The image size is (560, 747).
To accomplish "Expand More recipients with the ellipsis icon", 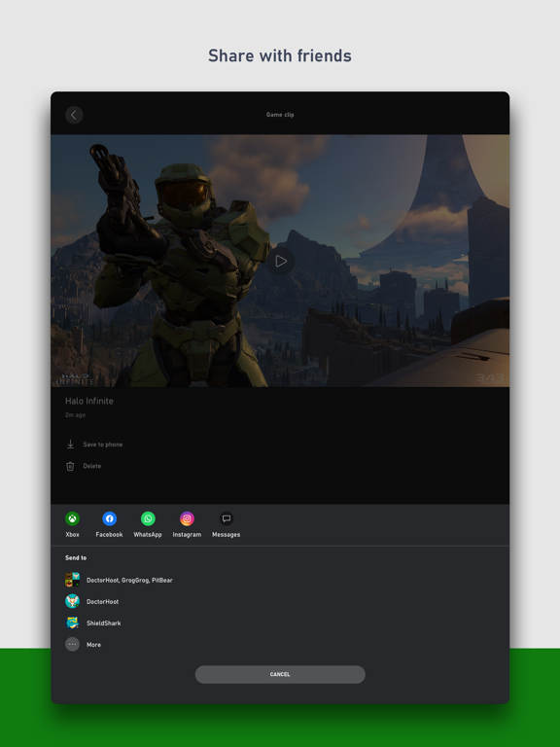I will coord(72,644).
